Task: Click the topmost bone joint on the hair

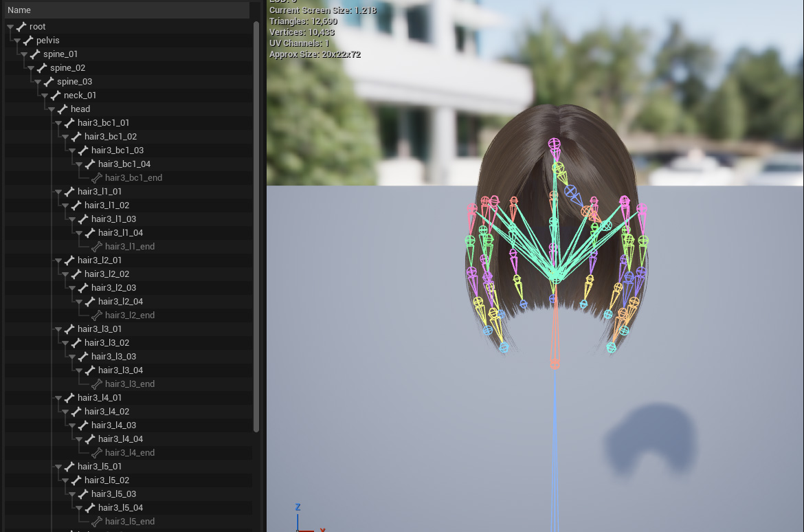Action: 554,144
